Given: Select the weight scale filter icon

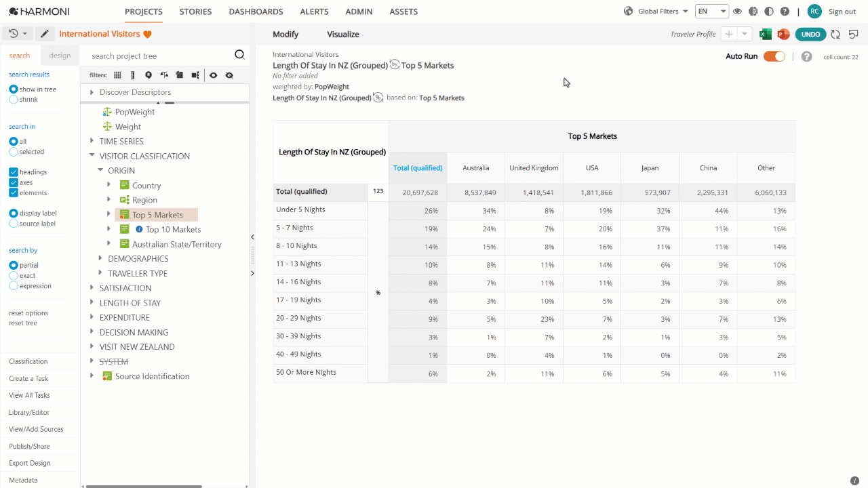Looking at the screenshot, I should [x=164, y=75].
